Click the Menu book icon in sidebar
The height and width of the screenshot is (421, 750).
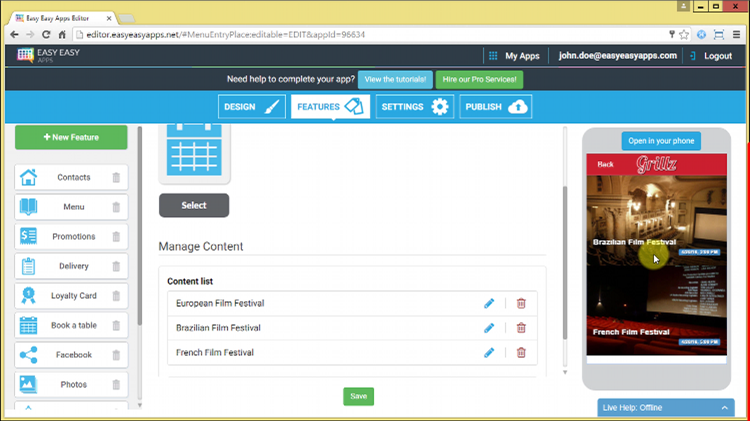[x=28, y=207]
